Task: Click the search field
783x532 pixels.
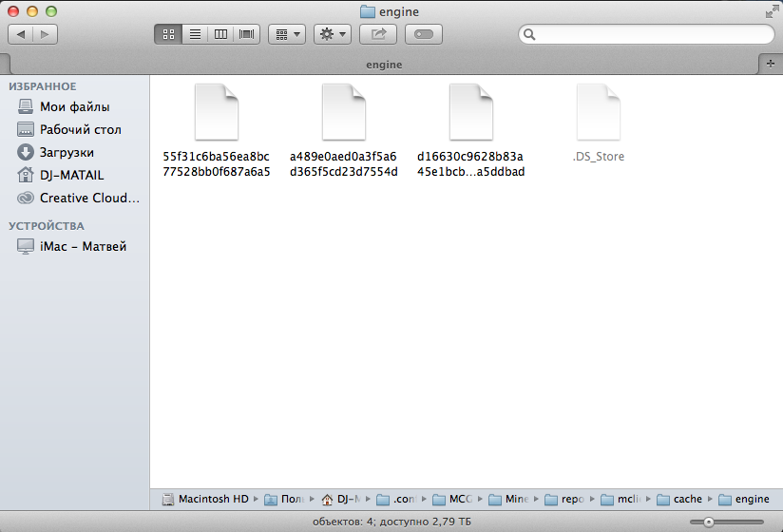Action: click(x=651, y=34)
